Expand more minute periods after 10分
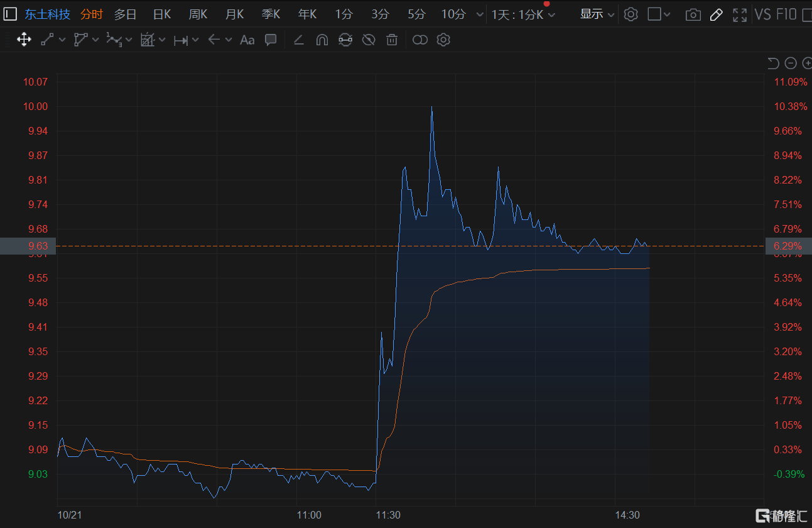The image size is (812, 528). (x=480, y=14)
